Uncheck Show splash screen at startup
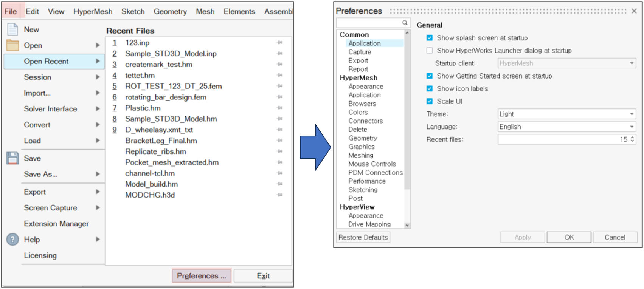The width and height of the screenshot is (644, 289). click(x=430, y=38)
